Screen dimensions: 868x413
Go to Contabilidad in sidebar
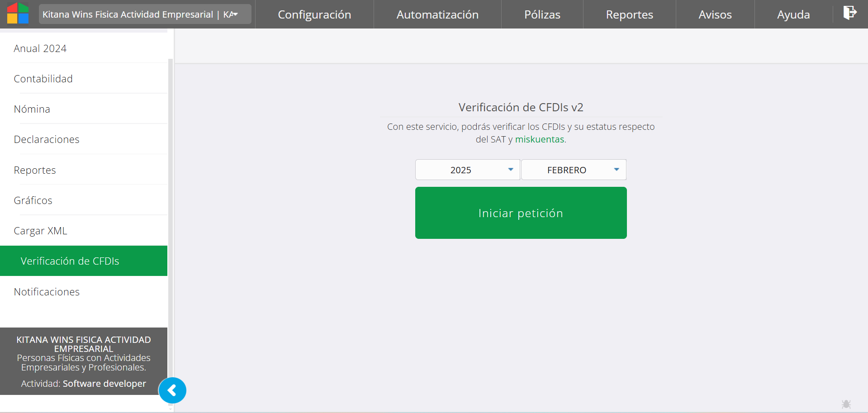tap(43, 79)
